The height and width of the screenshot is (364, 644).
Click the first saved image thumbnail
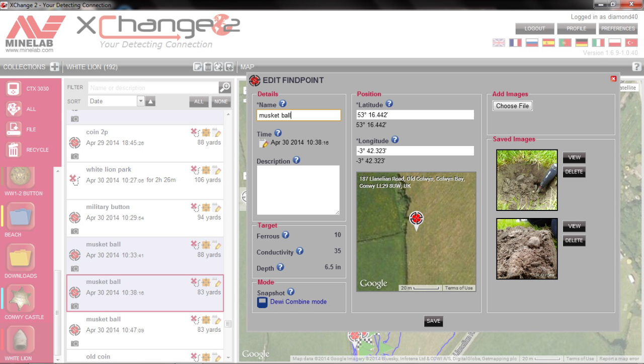click(527, 180)
